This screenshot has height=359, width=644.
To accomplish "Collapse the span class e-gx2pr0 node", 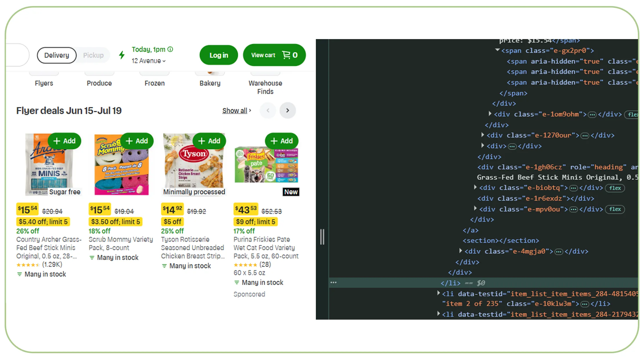I will (x=497, y=50).
